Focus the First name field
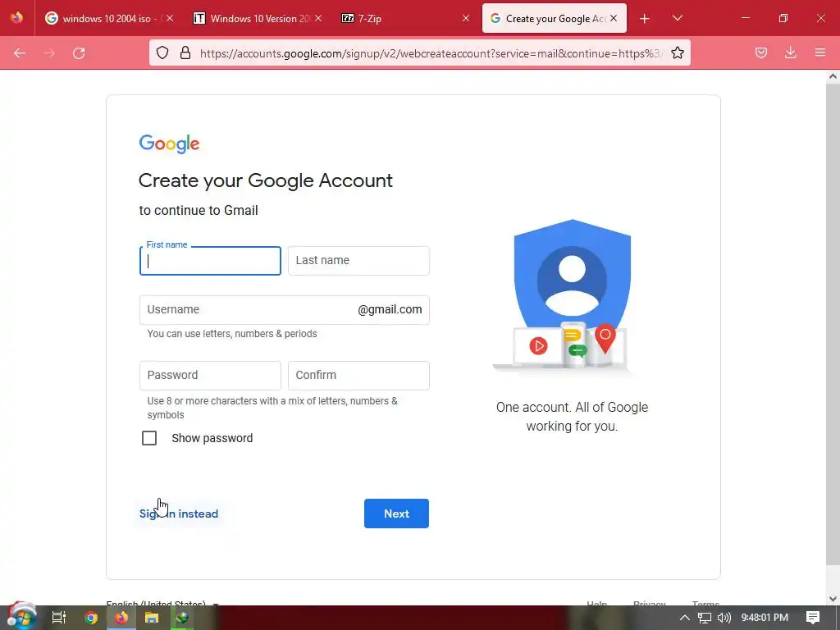840x630 pixels. 210,261
